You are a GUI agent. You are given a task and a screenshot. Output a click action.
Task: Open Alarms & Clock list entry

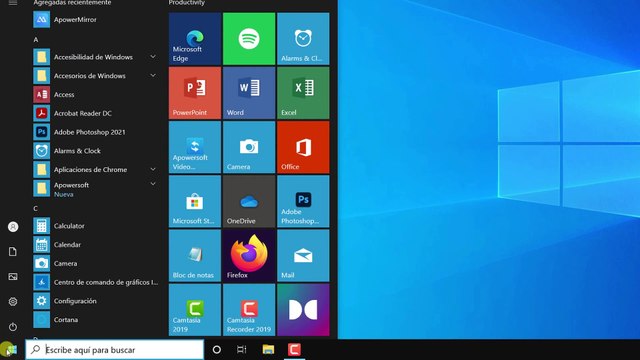(x=96, y=151)
